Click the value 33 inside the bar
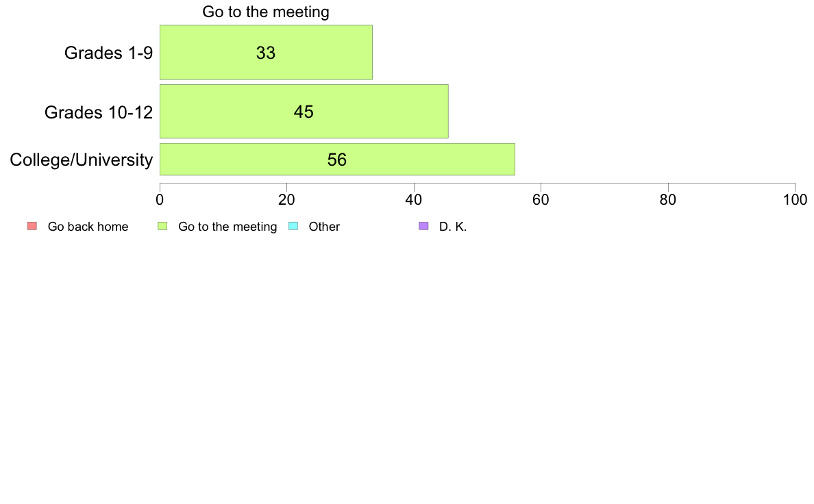 266,53
